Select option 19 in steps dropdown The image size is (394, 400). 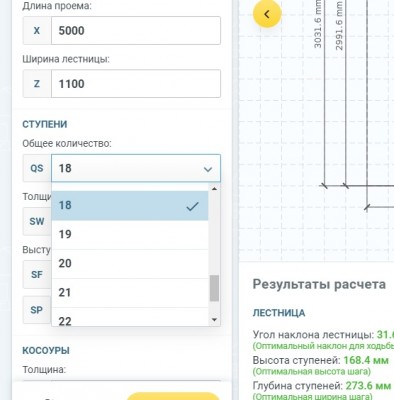(x=130, y=234)
